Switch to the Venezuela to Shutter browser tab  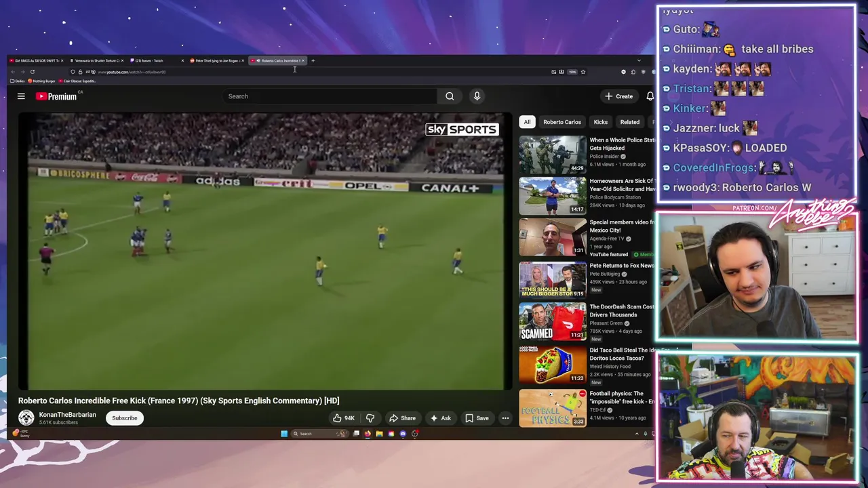[96, 60]
